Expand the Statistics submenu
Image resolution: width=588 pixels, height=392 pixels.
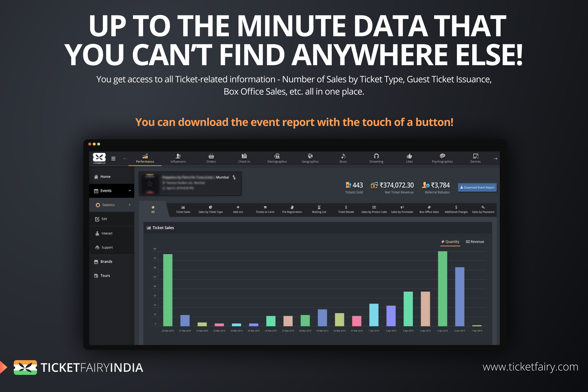[x=130, y=205]
